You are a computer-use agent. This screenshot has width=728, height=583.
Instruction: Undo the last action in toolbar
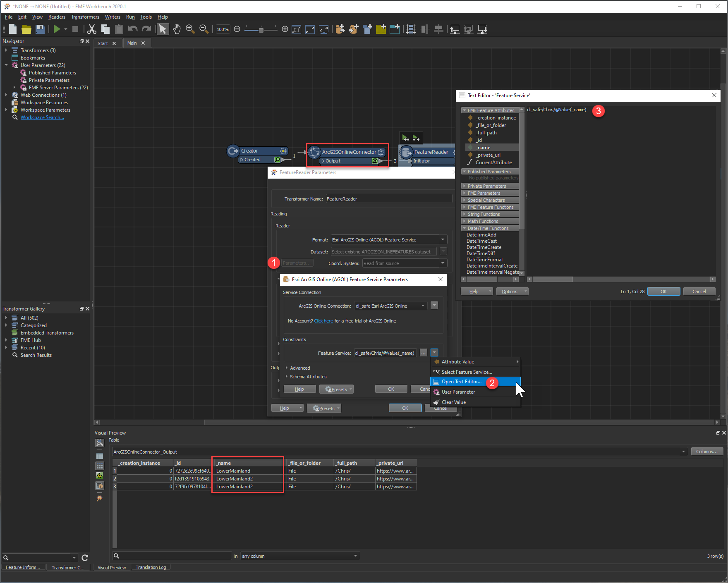[x=133, y=29]
